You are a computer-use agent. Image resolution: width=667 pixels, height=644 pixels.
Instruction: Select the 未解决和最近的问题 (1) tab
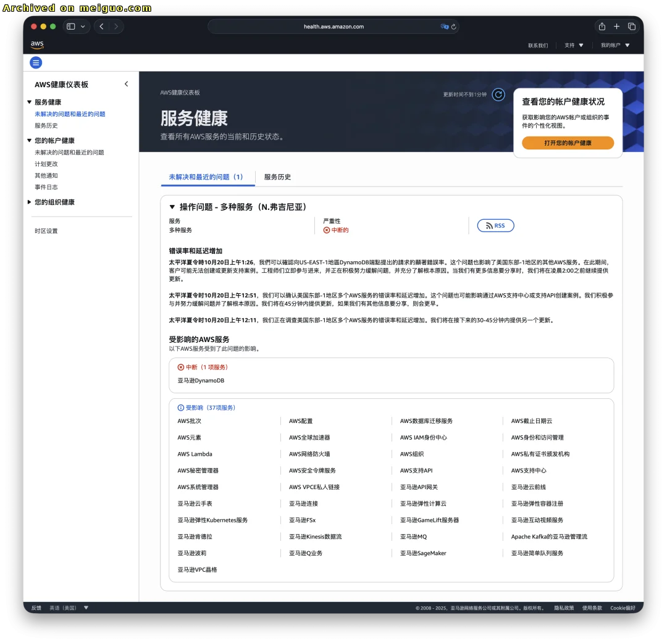[206, 177]
